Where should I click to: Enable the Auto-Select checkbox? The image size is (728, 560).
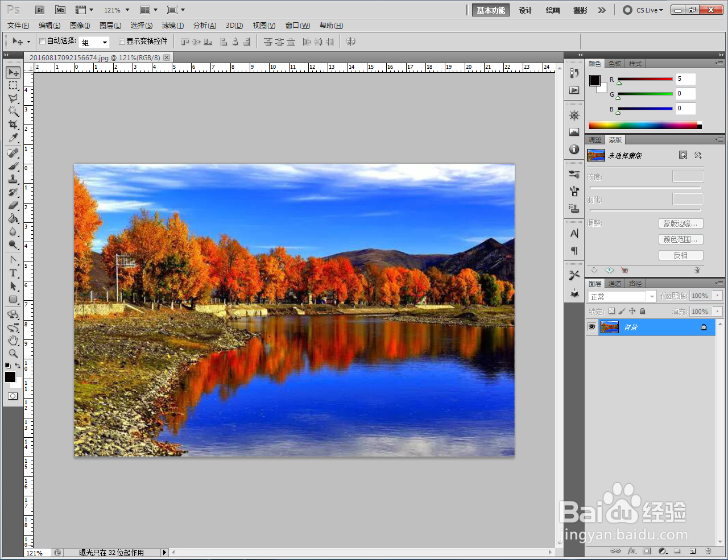point(42,41)
